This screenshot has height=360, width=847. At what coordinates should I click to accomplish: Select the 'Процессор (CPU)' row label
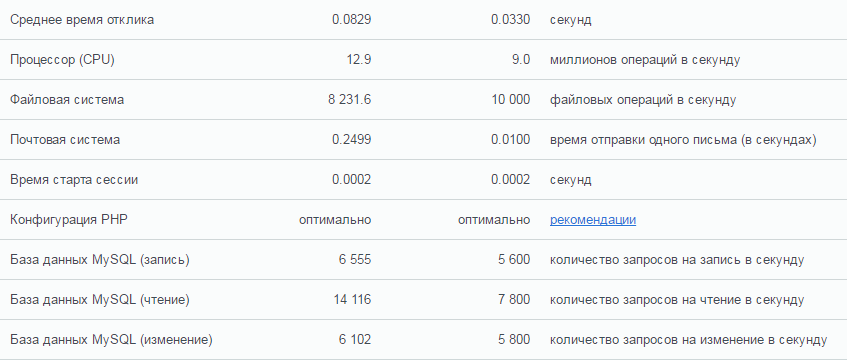[63, 60]
